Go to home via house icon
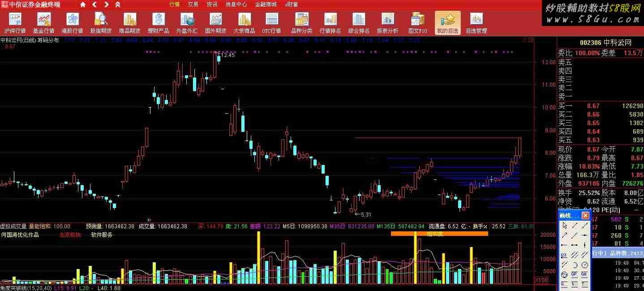The height and width of the screenshot is (291, 644). point(83,4)
